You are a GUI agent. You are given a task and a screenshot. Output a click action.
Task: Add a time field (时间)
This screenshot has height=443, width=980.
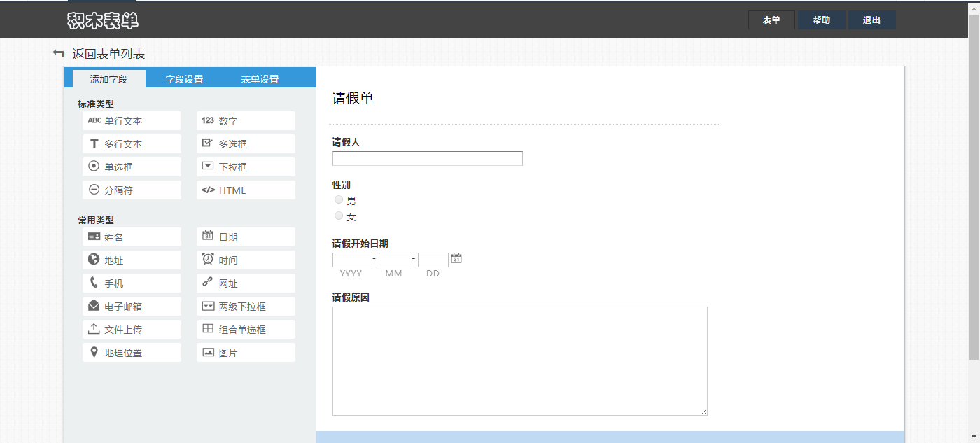(x=246, y=260)
